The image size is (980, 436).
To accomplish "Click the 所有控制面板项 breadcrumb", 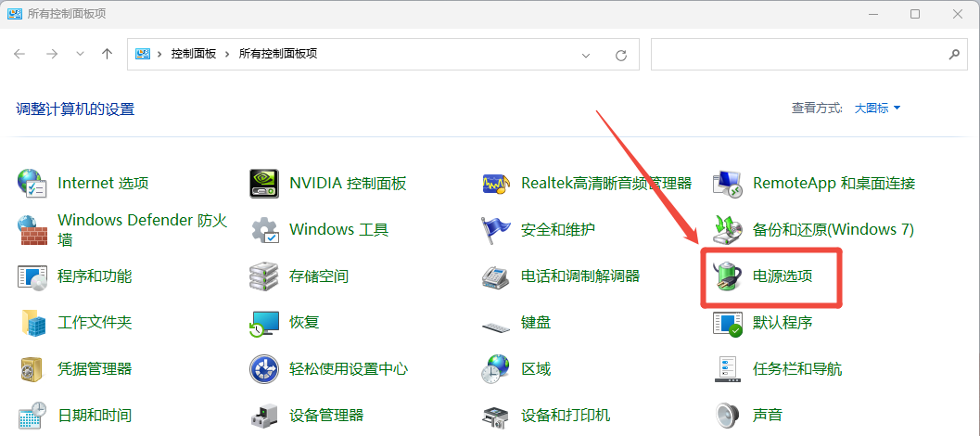I will point(278,55).
